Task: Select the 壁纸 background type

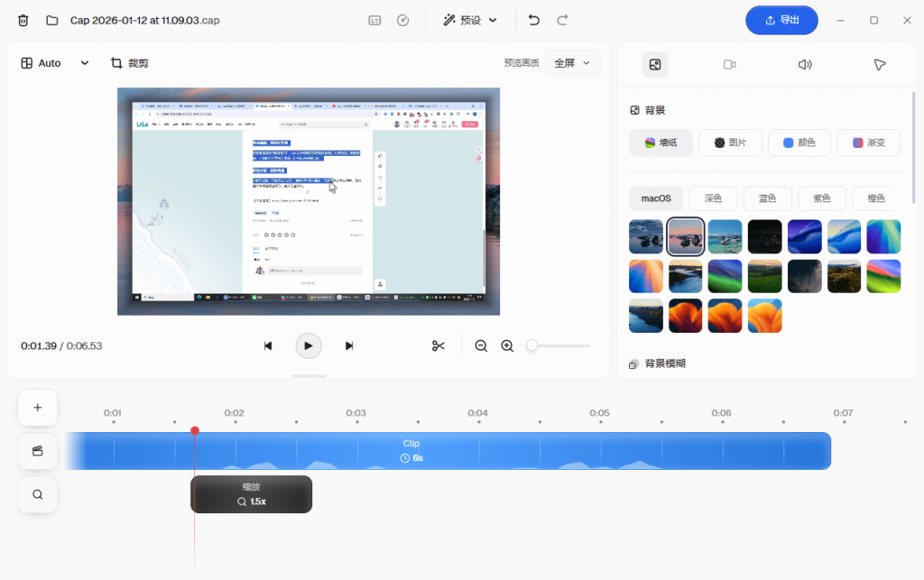Action: [x=661, y=143]
